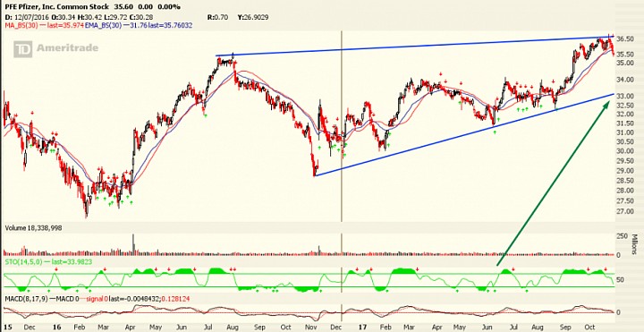
Task: Click the 27.50 price axis label
Action: (x=625, y=200)
